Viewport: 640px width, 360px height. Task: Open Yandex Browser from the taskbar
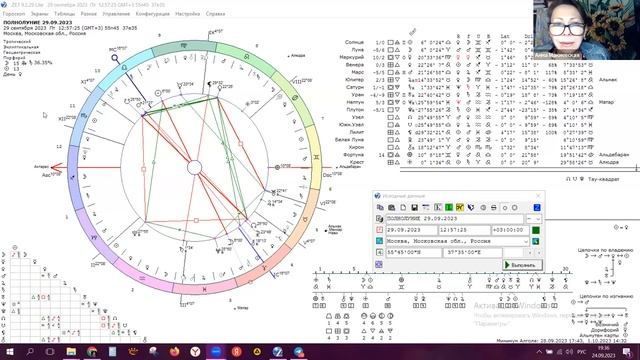tap(195, 351)
